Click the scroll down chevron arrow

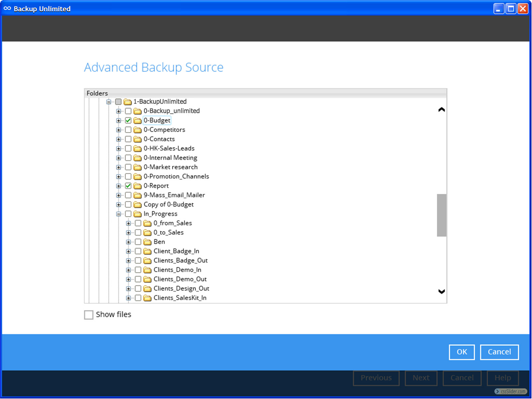pos(441,292)
